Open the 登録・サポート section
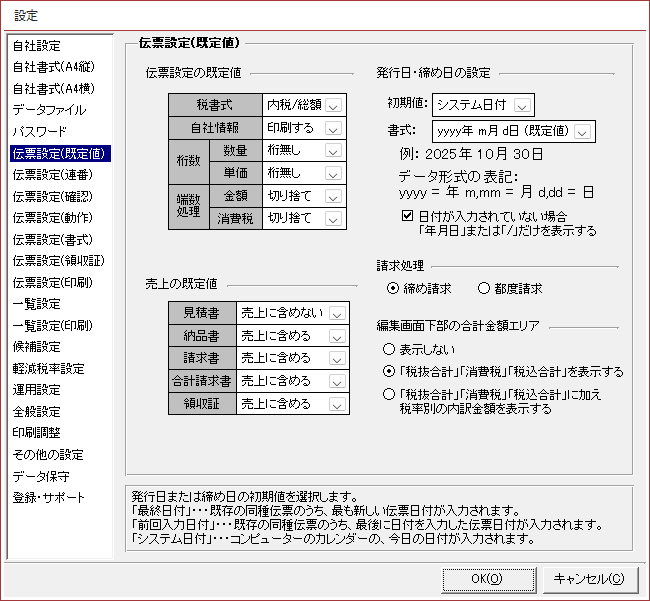 pyautogui.click(x=49, y=498)
